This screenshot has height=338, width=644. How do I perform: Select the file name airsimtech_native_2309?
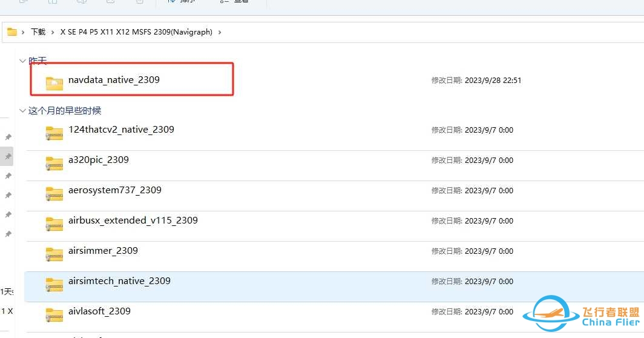coord(119,281)
